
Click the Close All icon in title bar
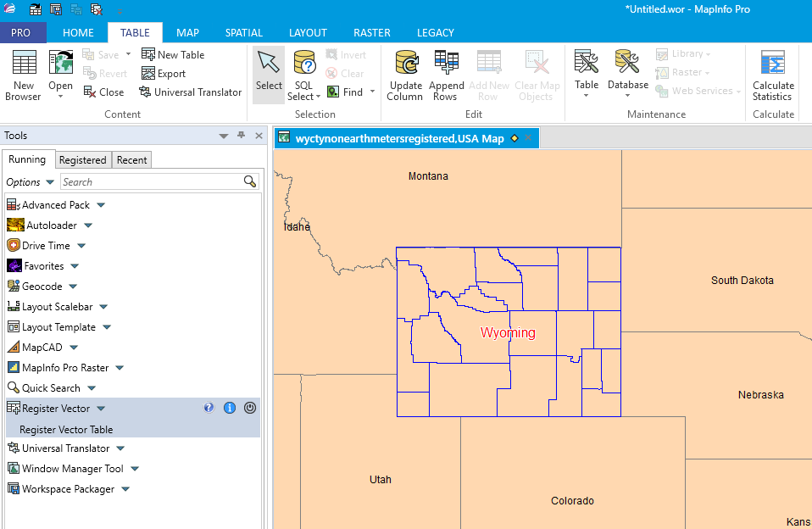coord(97,8)
